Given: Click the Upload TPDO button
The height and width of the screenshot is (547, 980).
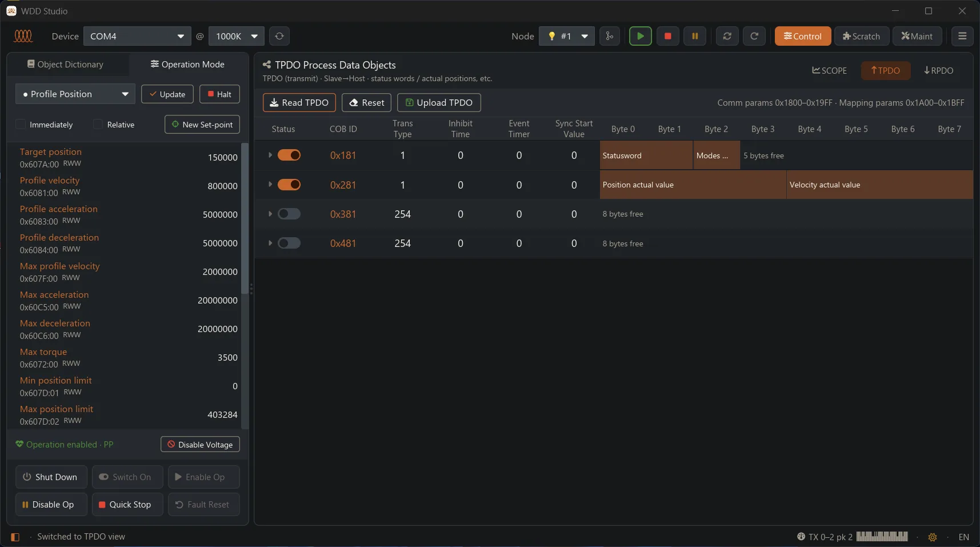Looking at the screenshot, I should (439, 102).
